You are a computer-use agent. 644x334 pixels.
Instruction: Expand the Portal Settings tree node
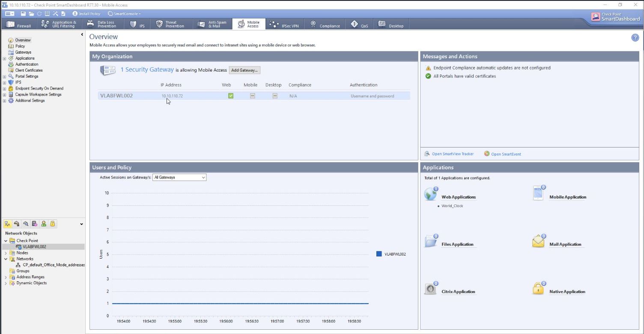pos(4,76)
